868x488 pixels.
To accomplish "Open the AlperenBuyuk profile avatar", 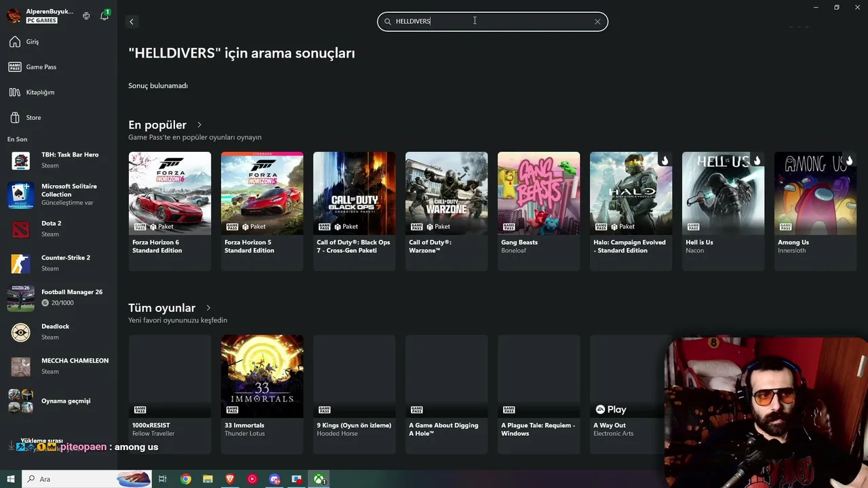I will point(14,16).
